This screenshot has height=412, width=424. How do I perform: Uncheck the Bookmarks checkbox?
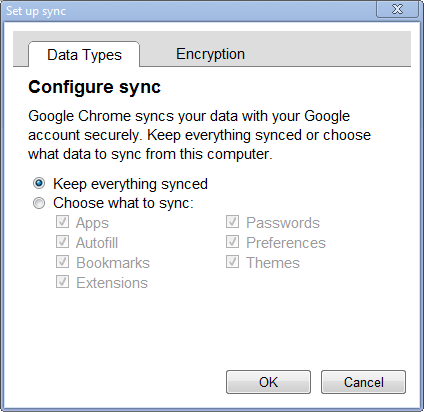coord(62,262)
